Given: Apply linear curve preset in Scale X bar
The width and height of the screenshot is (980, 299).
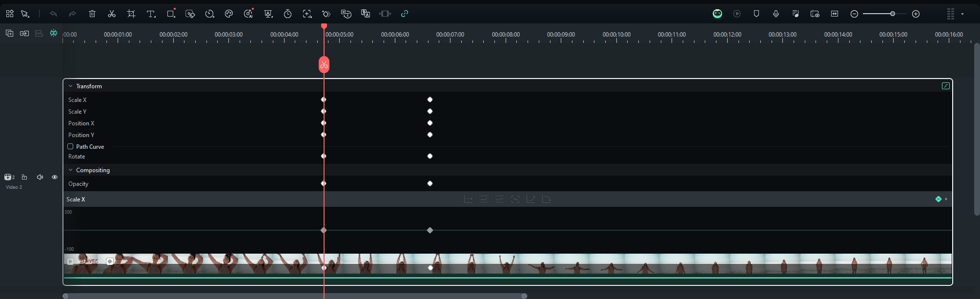Looking at the screenshot, I should click(x=468, y=199).
